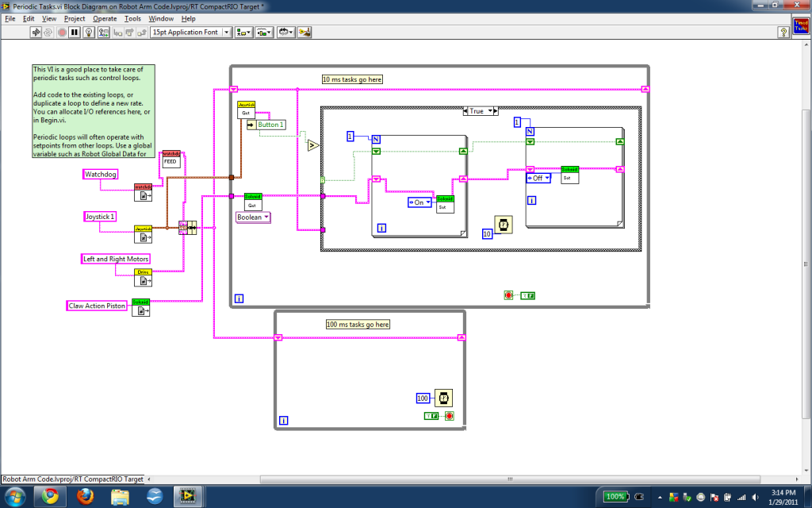Open Firefox from the taskbar
This screenshot has height=508, width=812.
pos(85,496)
